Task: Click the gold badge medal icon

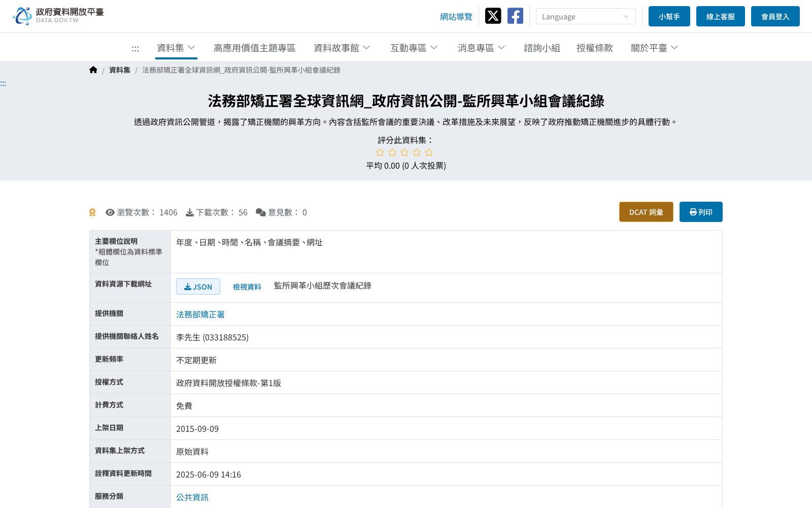Action: click(x=92, y=212)
